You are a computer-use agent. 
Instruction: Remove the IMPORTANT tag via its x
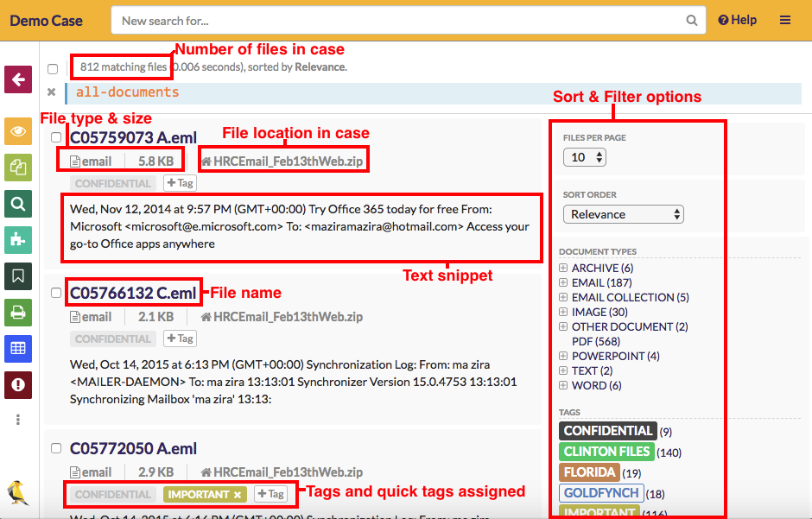(238, 495)
